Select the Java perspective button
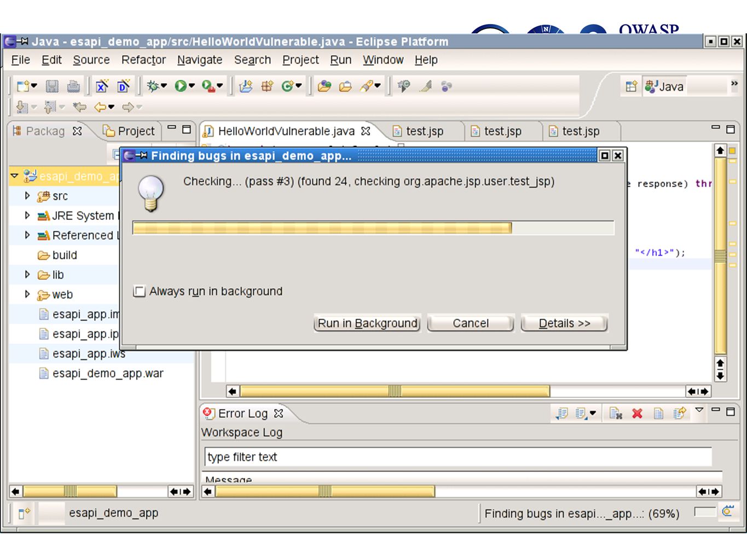Image resolution: width=747 pixels, height=560 pixels. (x=664, y=86)
